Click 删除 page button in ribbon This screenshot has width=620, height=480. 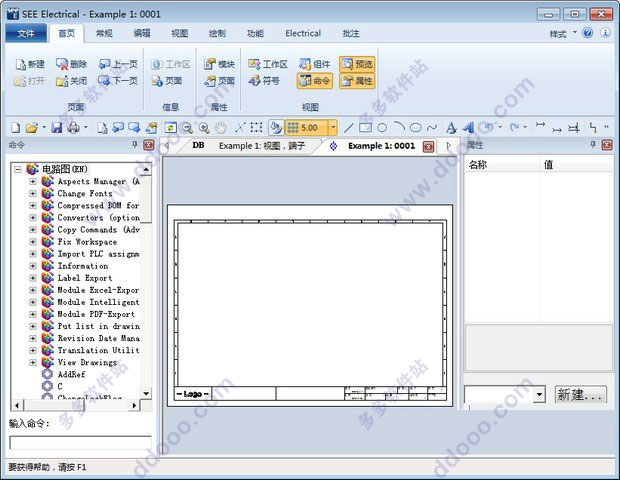72,64
